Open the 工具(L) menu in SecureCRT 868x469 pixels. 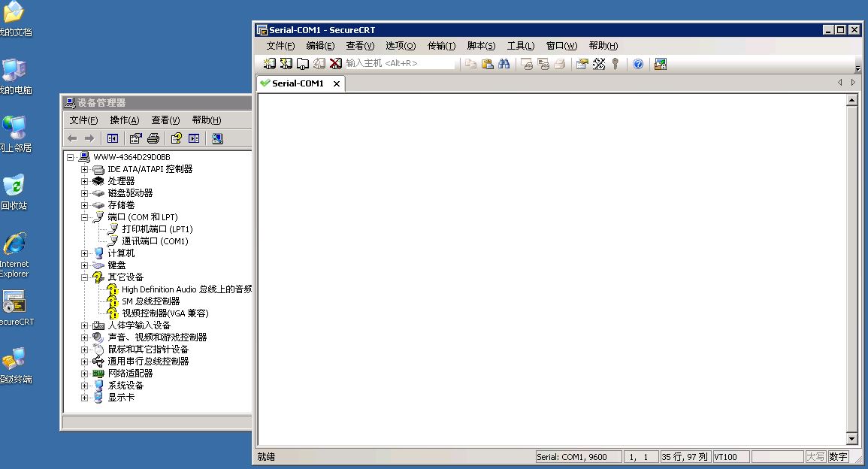pos(521,46)
